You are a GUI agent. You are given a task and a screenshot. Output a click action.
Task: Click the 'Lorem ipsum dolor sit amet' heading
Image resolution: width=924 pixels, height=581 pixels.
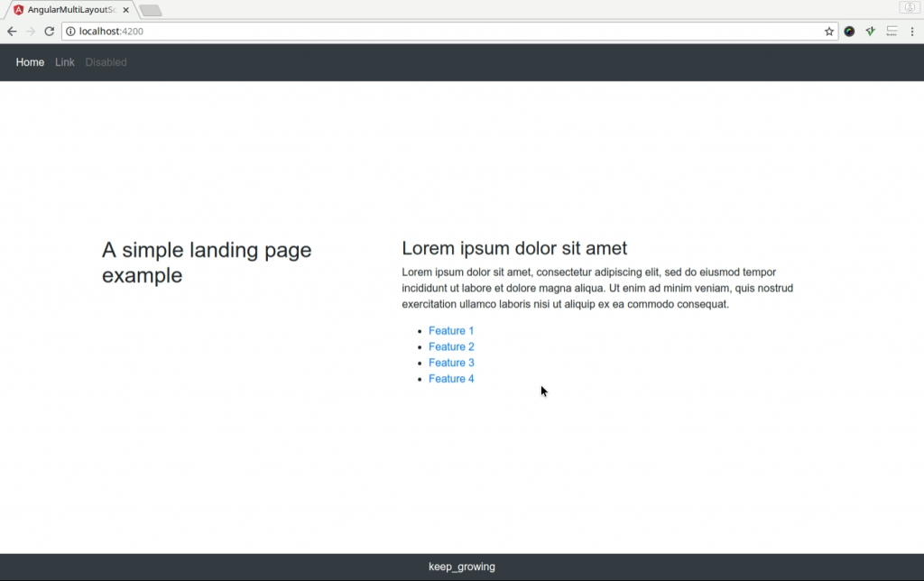point(514,248)
